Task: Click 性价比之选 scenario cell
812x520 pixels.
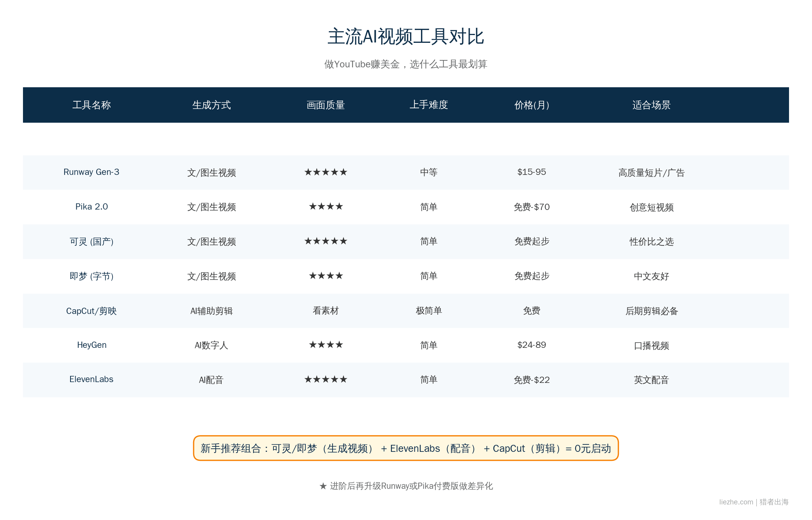Action: point(652,241)
